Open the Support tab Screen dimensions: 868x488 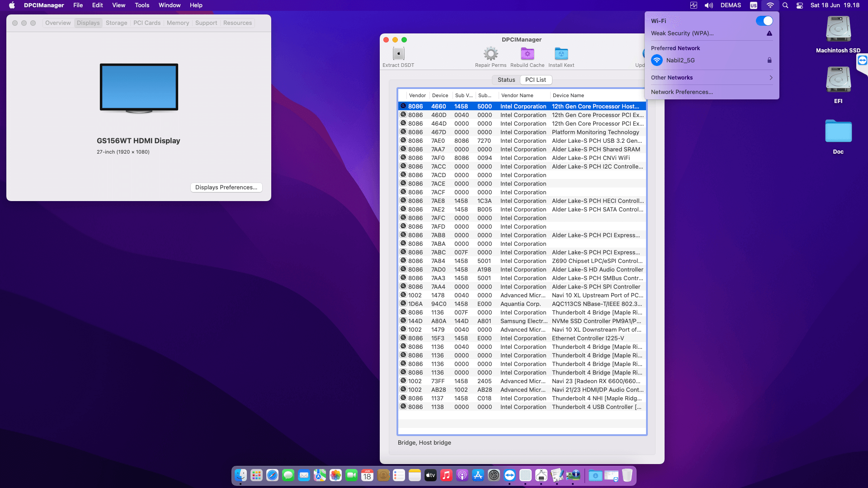[206, 23]
